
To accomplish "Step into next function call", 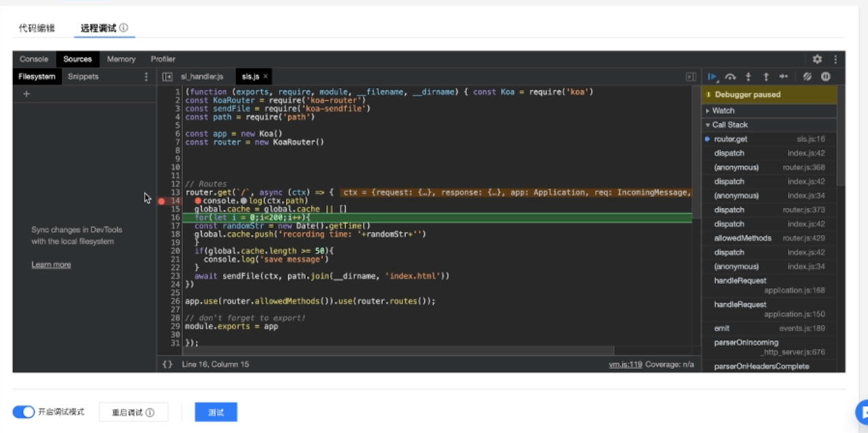I will coord(749,77).
